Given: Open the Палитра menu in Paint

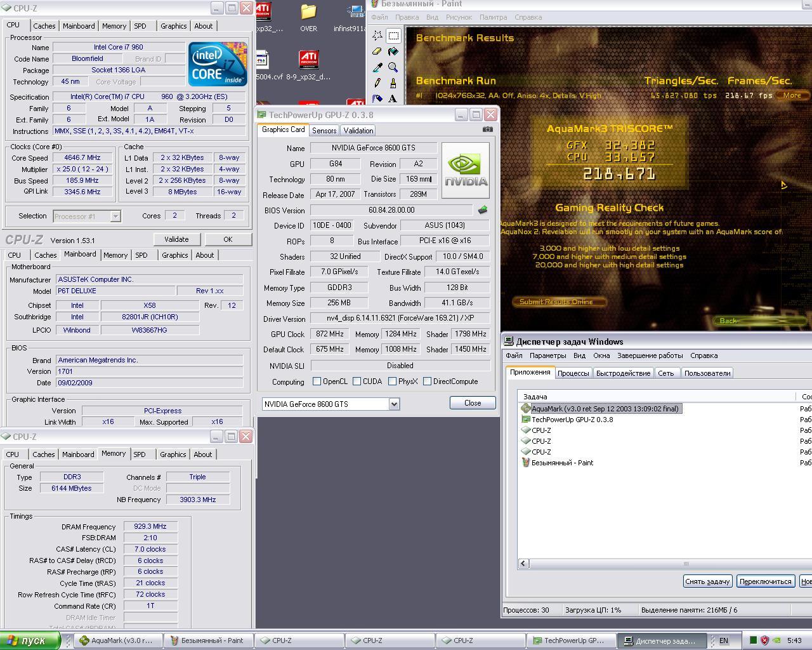Looking at the screenshot, I should pyautogui.click(x=493, y=17).
